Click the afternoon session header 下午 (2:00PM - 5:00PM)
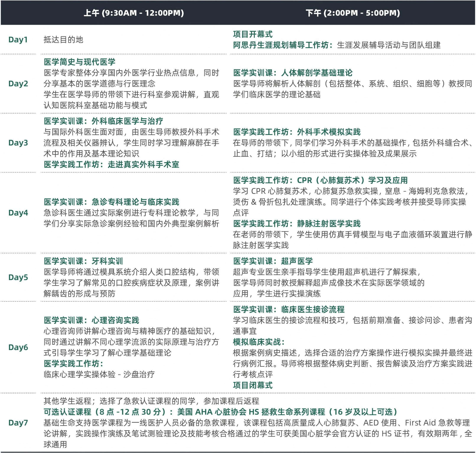This screenshot has height=453, width=476. (x=353, y=13)
